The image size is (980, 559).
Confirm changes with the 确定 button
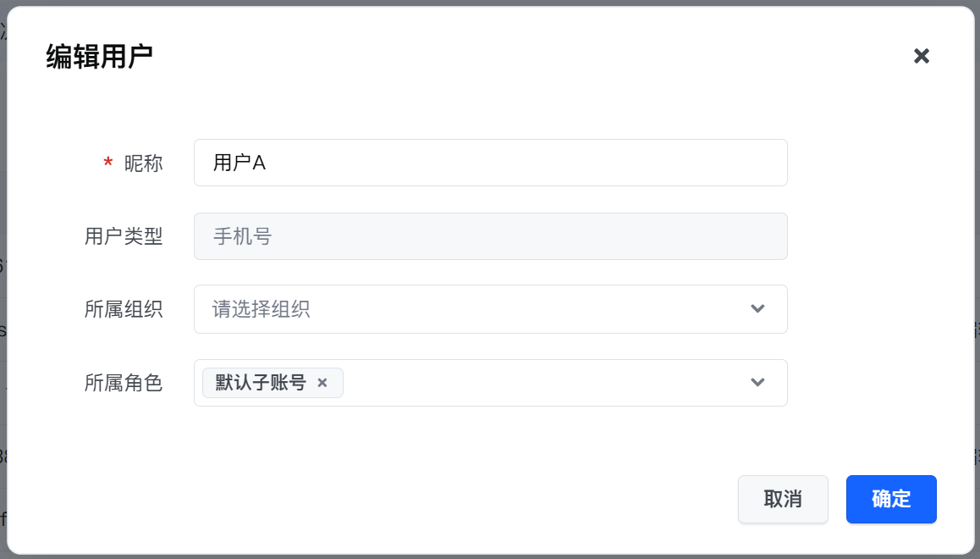[x=891, y=499]
